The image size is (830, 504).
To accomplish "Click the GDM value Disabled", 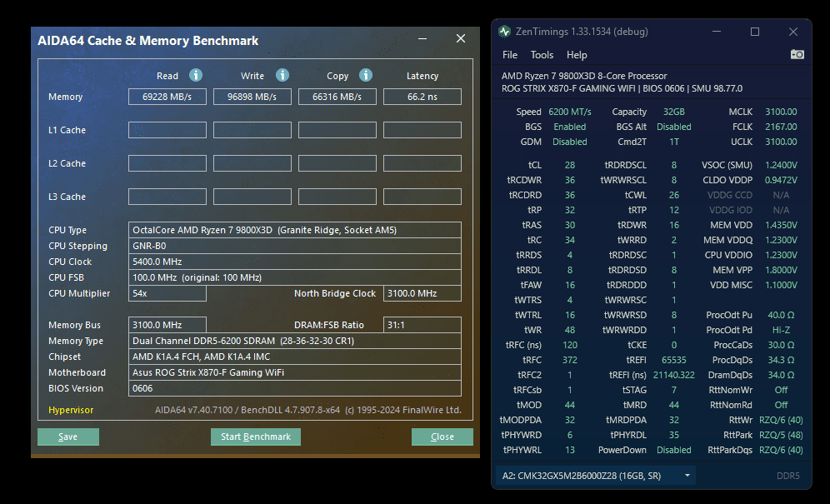I will pos(569,142).
